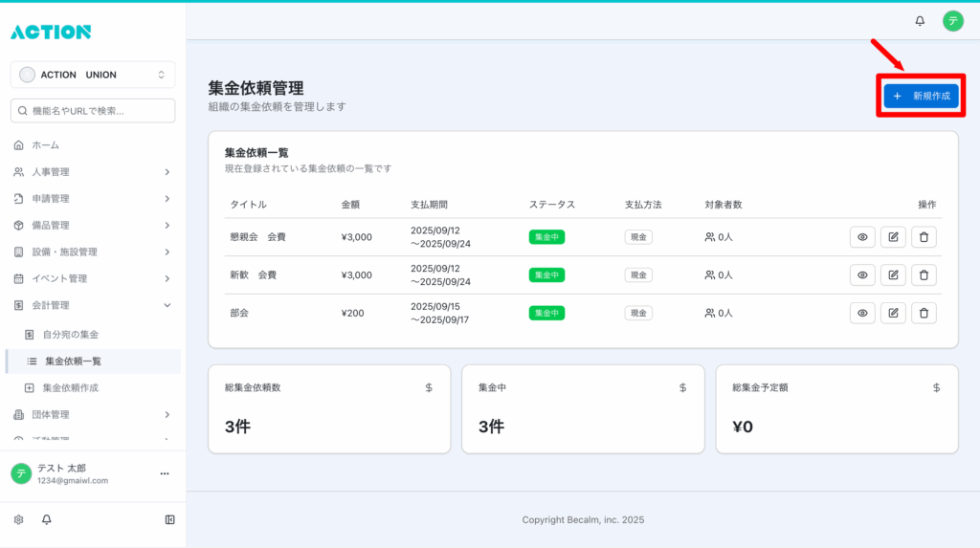This screenshot has height=548, width=980.
Task: Select 集金依頼作成 in the sidebar
Action: click(71, 388)
